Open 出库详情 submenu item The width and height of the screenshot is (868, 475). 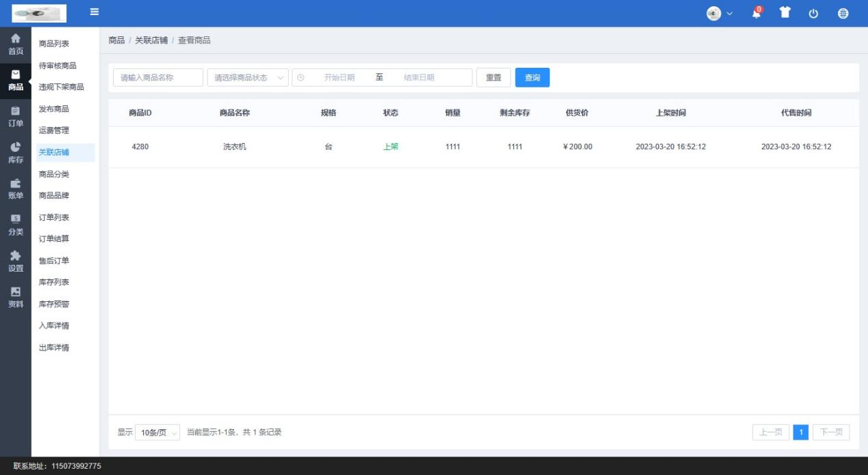tap(54, 348)
